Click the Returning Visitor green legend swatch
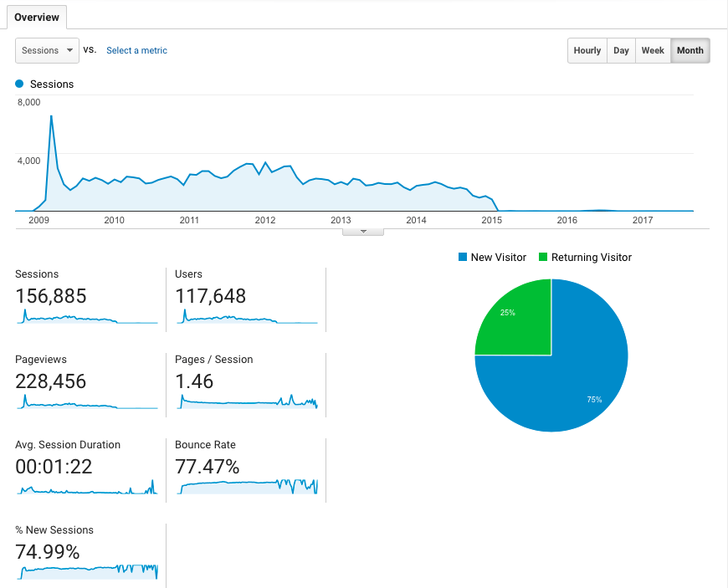 click(x=543, y=257)
